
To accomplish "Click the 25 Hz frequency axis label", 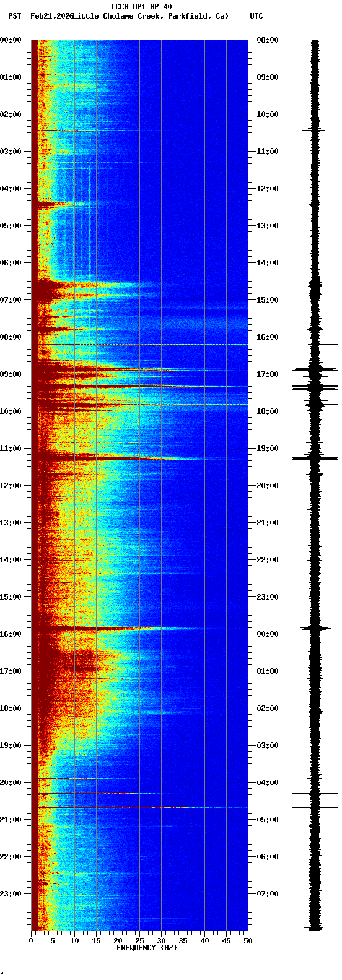I will 139,940.
